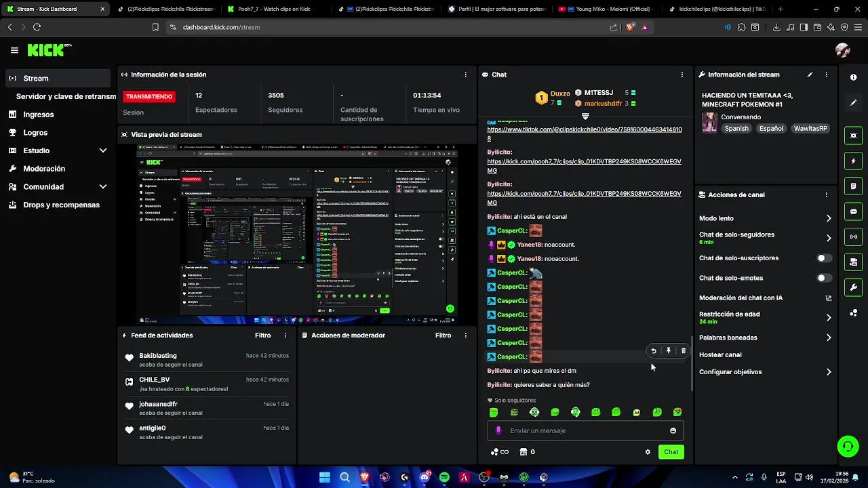The width and height of the screenshot is (868, 488).
Task: Open the hamburger menu beside Kick logo
Action: coord(14,50)
